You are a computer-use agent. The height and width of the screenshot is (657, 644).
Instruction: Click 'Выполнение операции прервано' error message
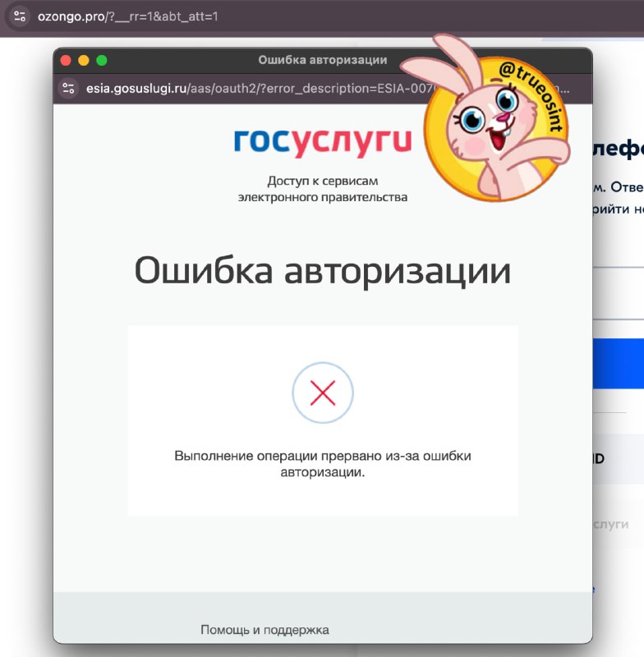[323, 464]
